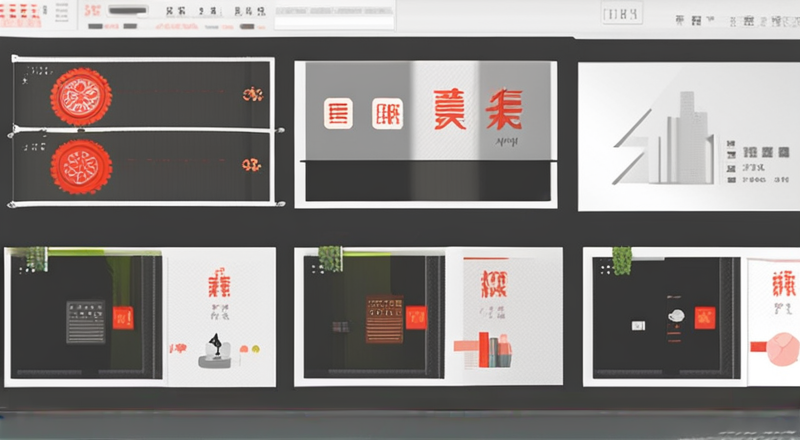Open the slide with seated figure illustration

[x=140, y=317]
